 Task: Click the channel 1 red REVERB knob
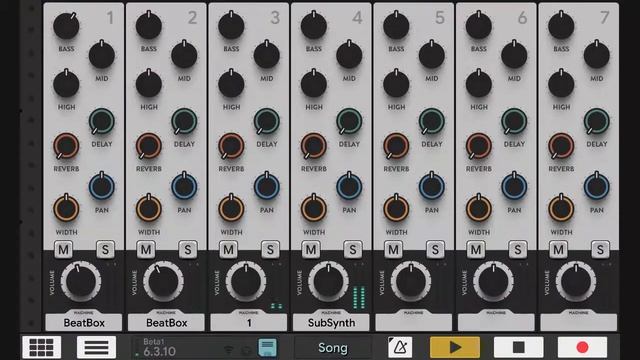pos(66,146)
